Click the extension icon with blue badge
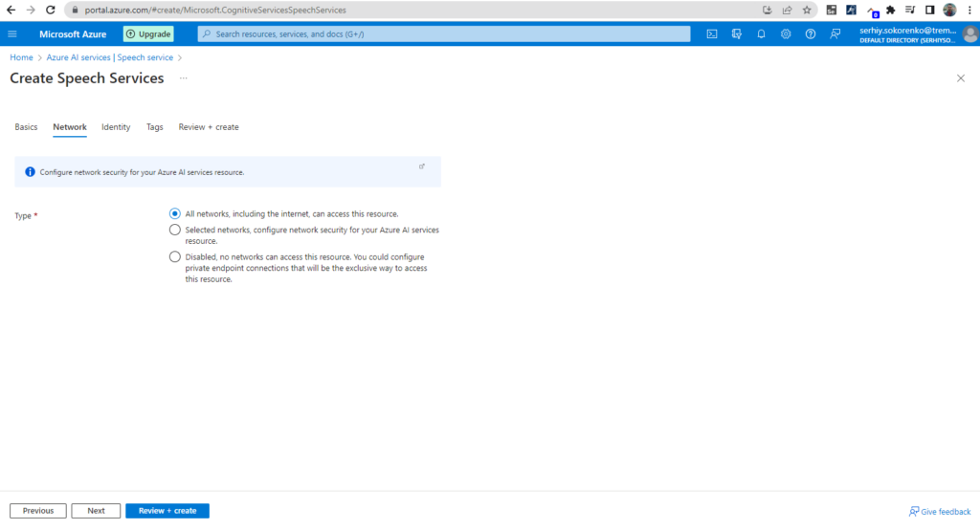Screen dimensions: 980x530 873,11
